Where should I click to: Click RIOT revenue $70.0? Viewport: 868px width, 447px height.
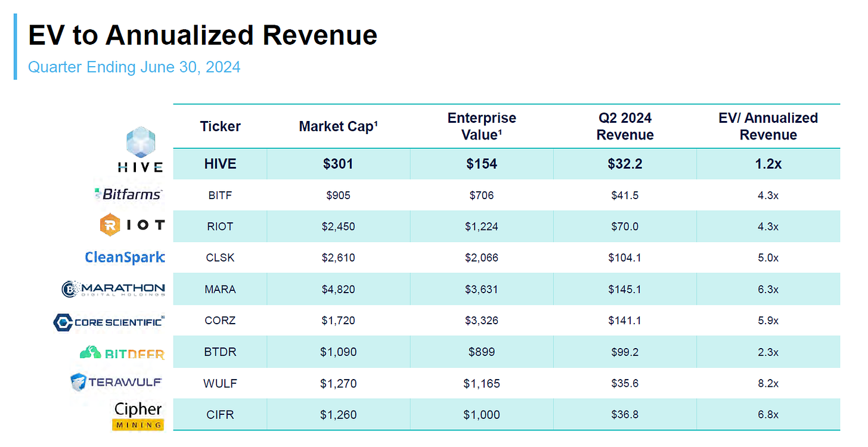point(625,226)
